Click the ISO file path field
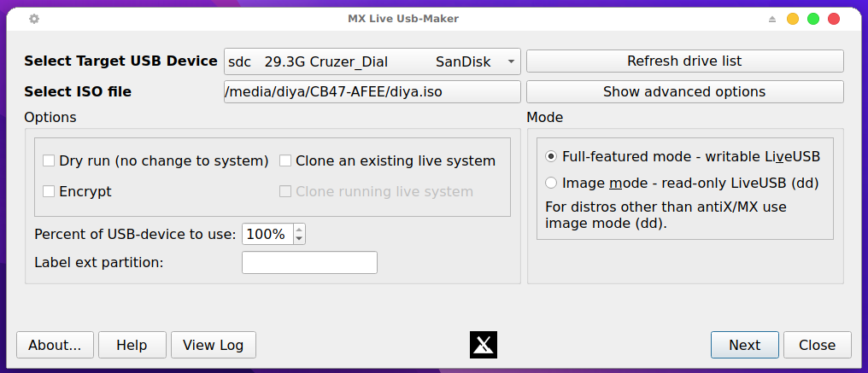868x373 pixels. coord(372,92)
